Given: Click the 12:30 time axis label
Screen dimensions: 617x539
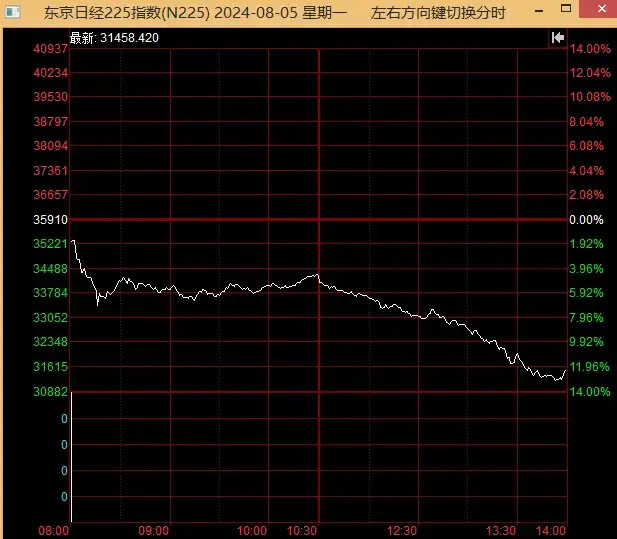Looking at the screenshot, I should click(402, 531).
